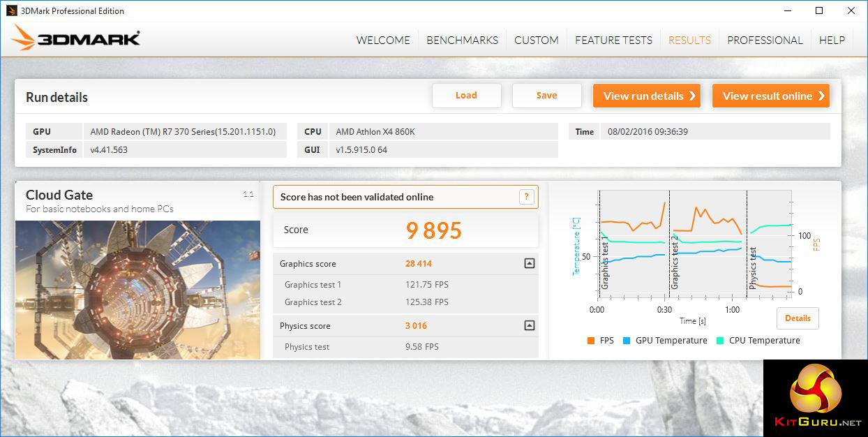Click the Save button
This screenshot has width=868, height=437.
click(x=546, y=96)
